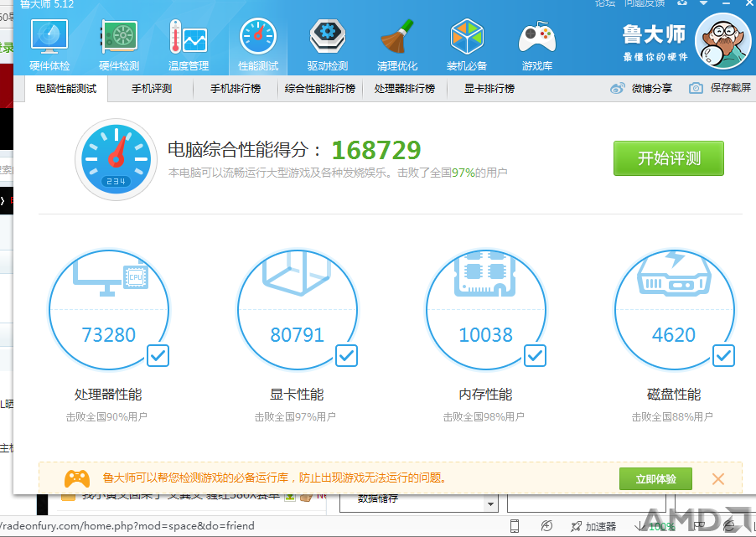Switch to the 显卡排行榜 tab
Screen dimensions: 756x537
click(489, 89)
